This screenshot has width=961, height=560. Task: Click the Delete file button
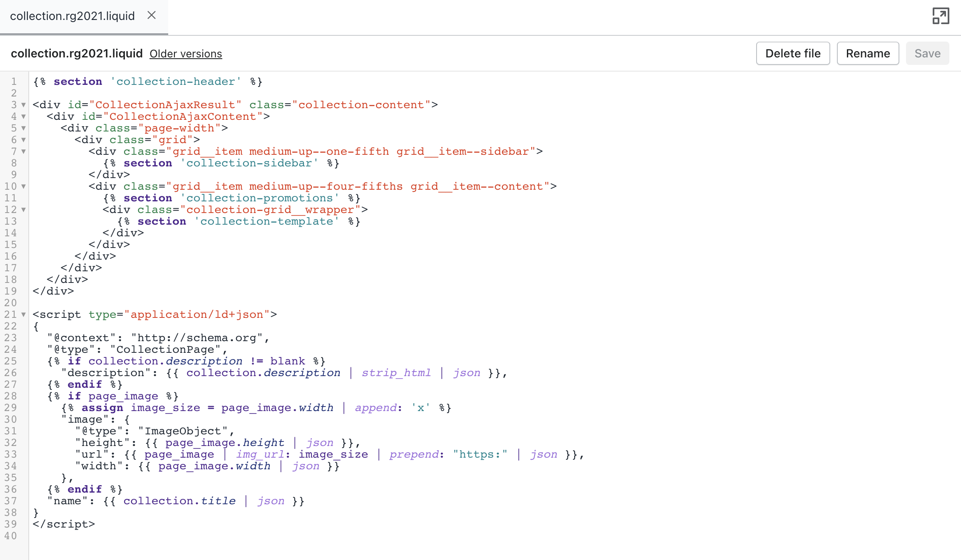[x=792, y=53]
